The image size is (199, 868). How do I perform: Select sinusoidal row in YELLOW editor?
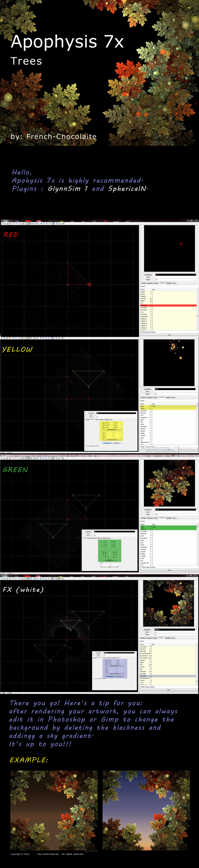pos(168,411)
